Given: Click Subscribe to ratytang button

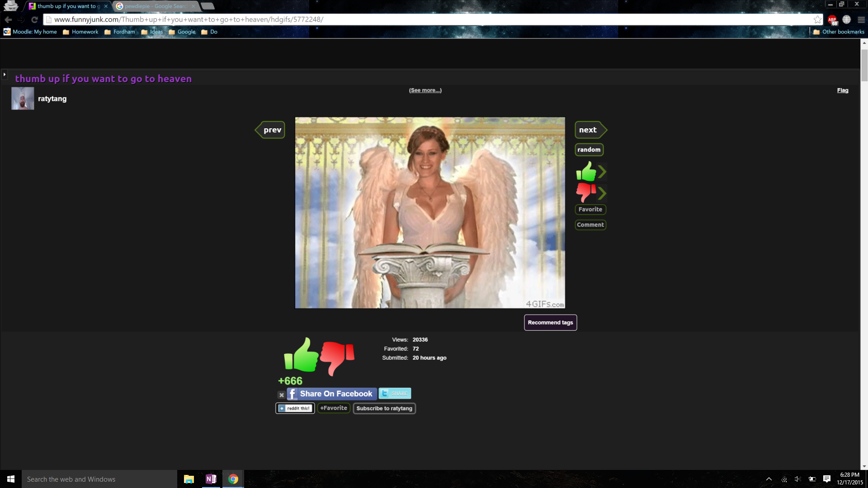Looking at the screenshot, I should (384, 408).
